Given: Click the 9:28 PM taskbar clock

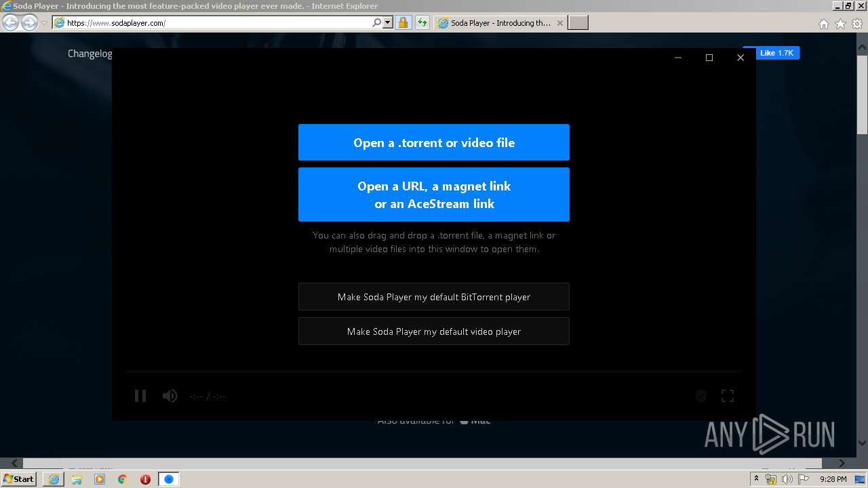Looking at the screenshot, I should click(x=833, y=479).
